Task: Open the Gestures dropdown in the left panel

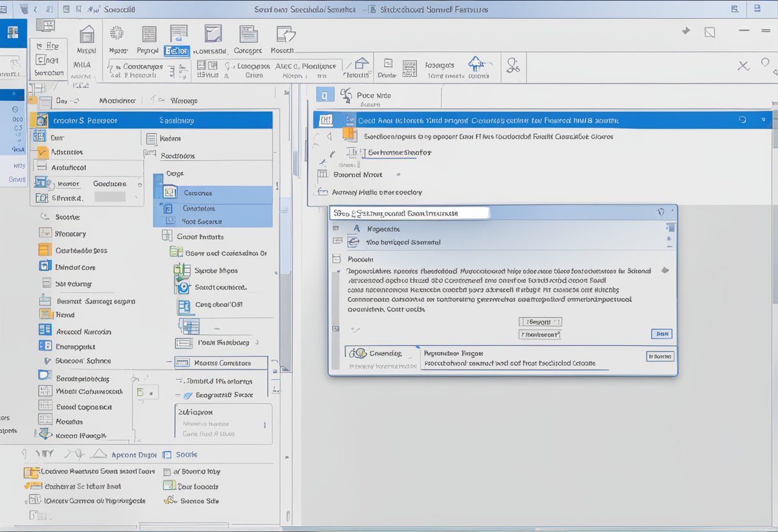Action: click(140, 185)
